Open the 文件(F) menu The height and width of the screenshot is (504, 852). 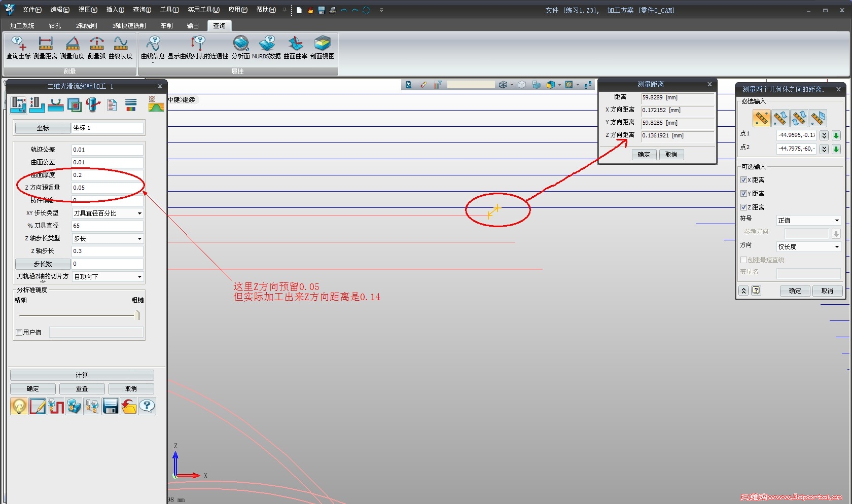point(32,10)
